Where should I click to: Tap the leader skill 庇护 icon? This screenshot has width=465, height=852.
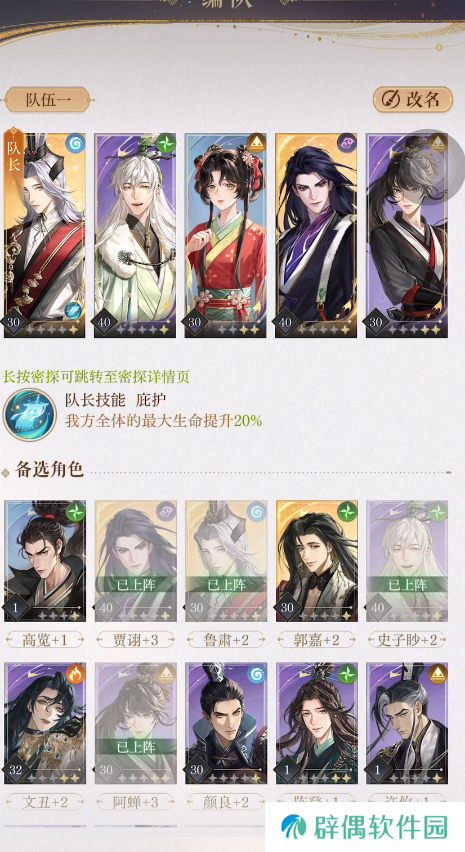click(x=30, y=415)
